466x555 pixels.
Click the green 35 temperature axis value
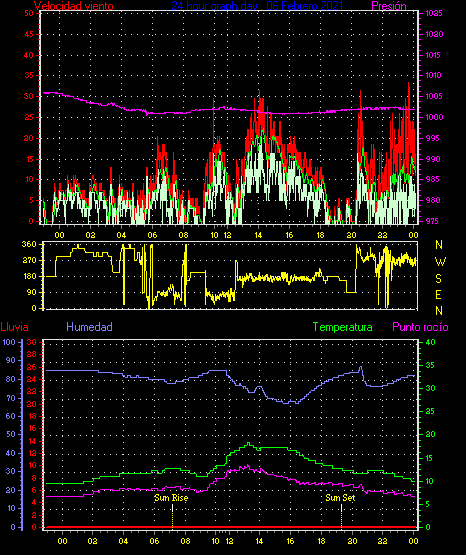click(430, 365)
